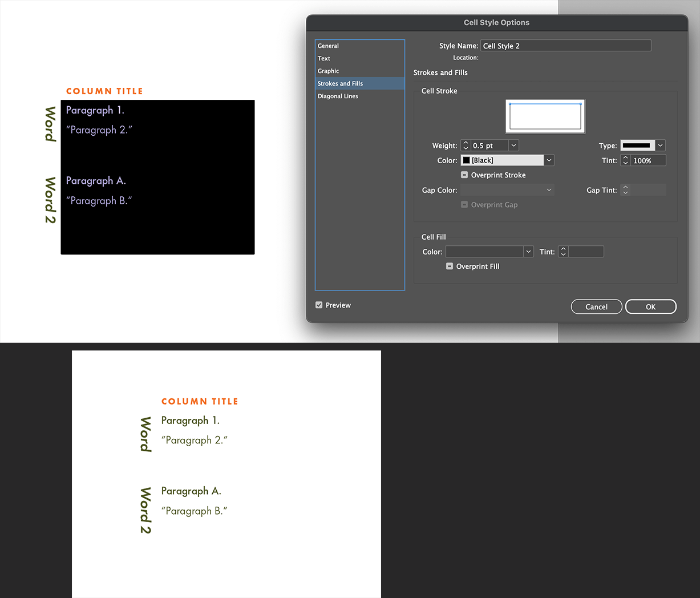This screenshot has width=700, height=598.
Task: Click the up arrow on the Tint stepper
Action: [625, 157]
